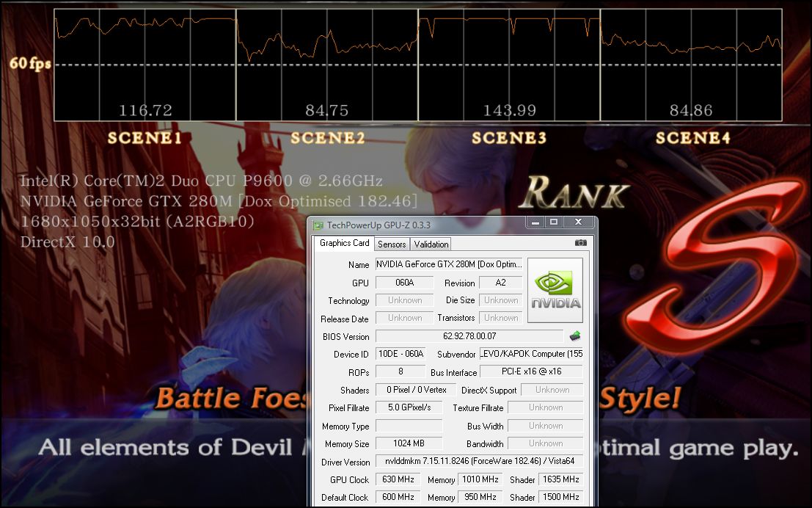This screenshot has width=812, height=508.
Task: Click the RANK heading text
Action: (x=574, y=193)
